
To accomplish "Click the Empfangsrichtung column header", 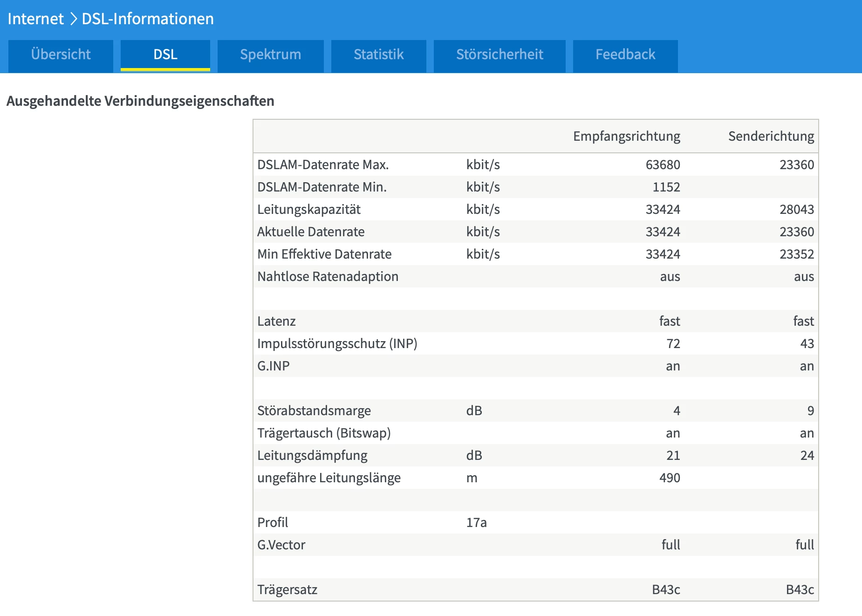I will point(626,137).
